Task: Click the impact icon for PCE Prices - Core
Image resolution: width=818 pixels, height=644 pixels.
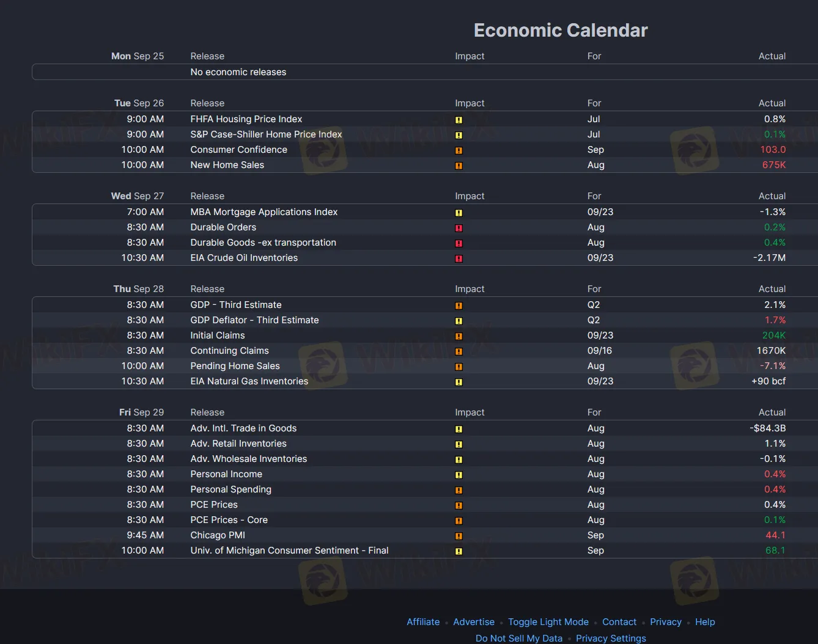Action: [459, 521]
